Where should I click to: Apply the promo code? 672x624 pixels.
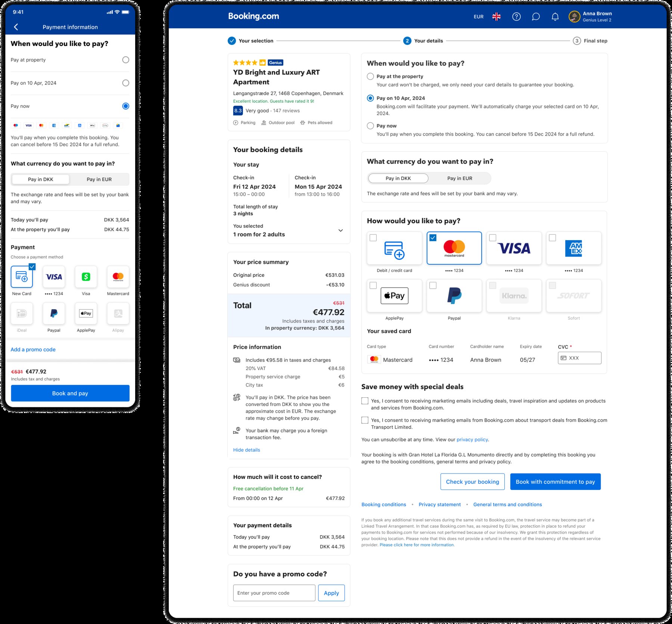pos(332,593)
